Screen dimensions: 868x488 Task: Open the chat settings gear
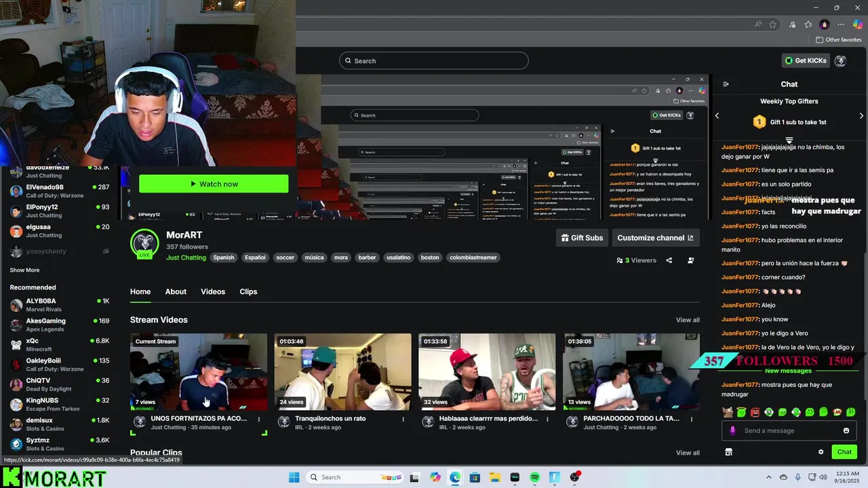[821, 452]
